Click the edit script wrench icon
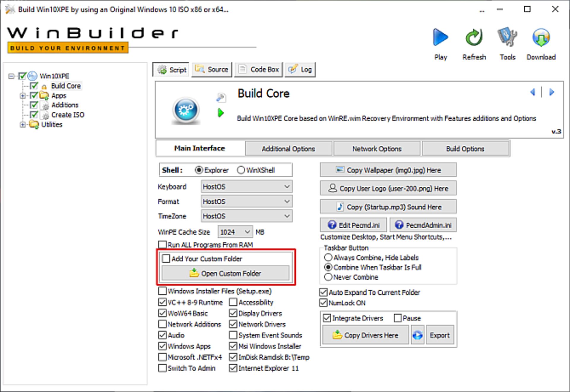 [x=221, y=97]
